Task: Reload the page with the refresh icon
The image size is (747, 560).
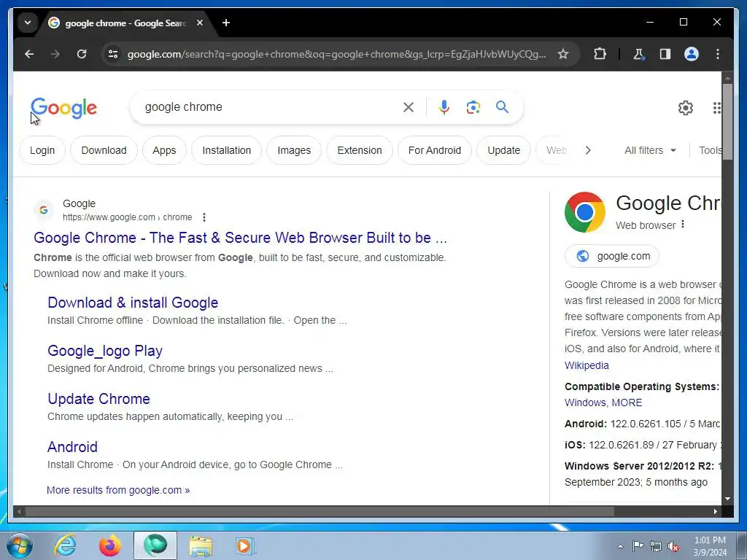Action: 82,54
